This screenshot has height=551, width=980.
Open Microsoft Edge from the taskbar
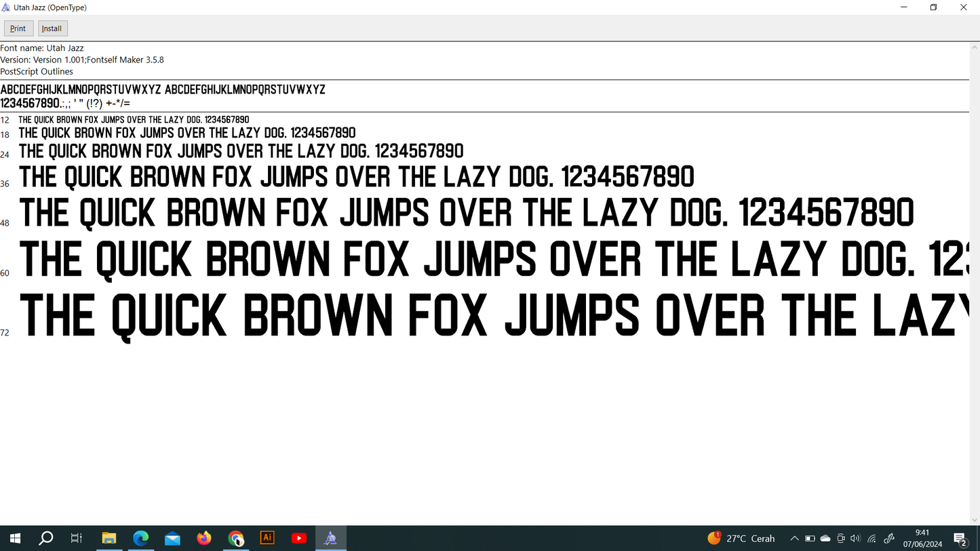(x=140, y=538)
